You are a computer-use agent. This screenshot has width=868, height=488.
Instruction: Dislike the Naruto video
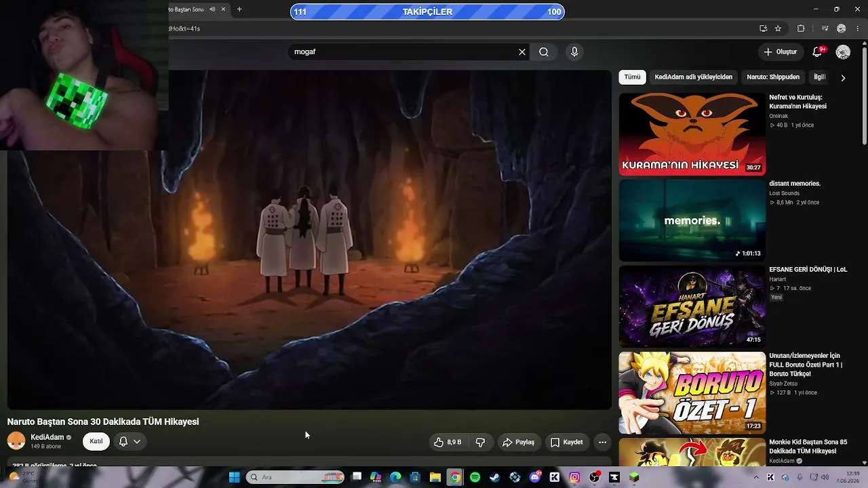480,442
